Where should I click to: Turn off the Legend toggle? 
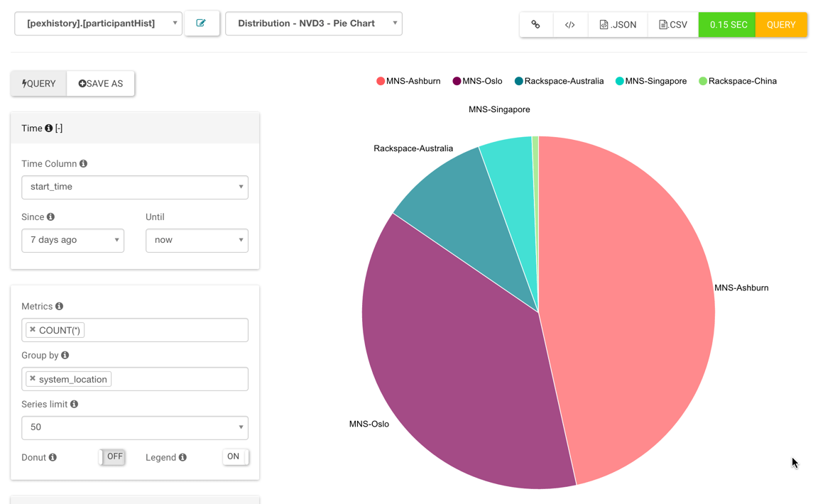236,457
